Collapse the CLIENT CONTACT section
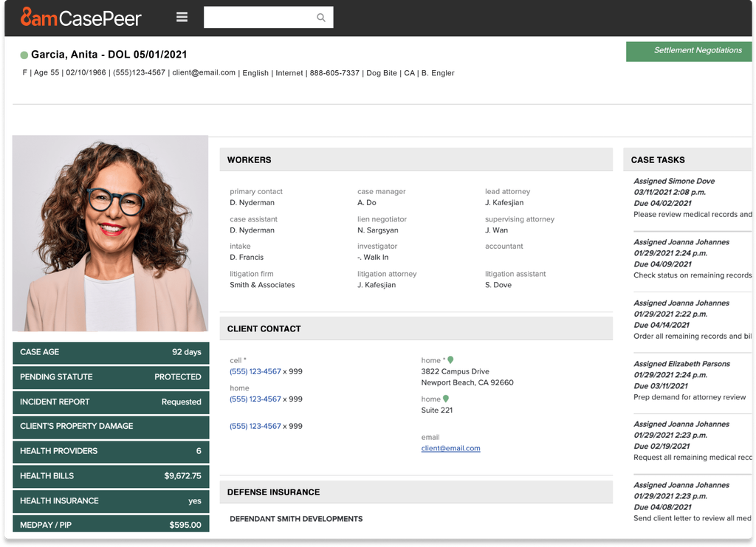This screenshot has height=547, width=756. (x=416, y=328)
